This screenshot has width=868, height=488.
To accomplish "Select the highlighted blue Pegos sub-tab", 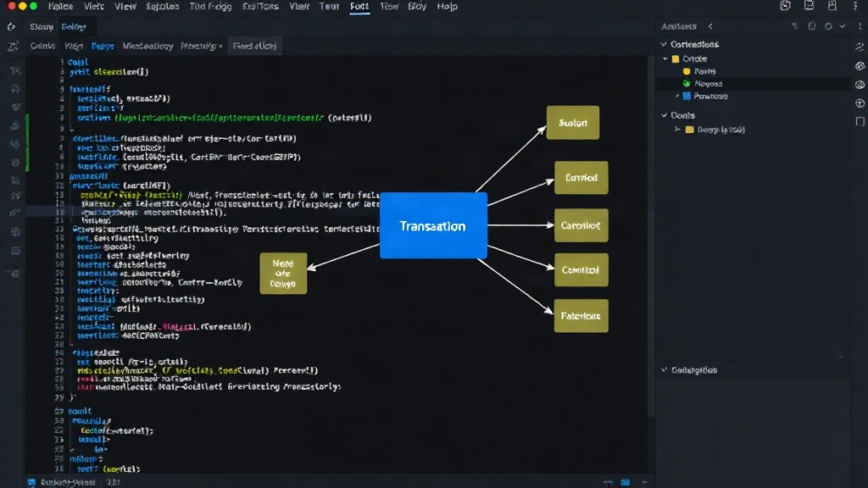I will 103,46.
